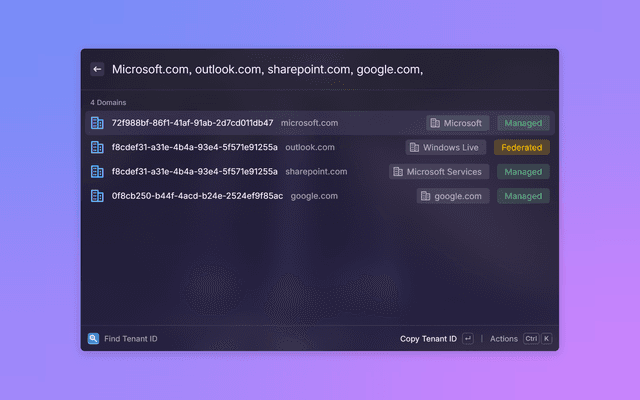Viewport: 640px width, 400px height.
Task: Select the outlook.com tenant ID f8cdef31-a31e-4b4a-93e4-5f571e91255a
Action: 195,147
